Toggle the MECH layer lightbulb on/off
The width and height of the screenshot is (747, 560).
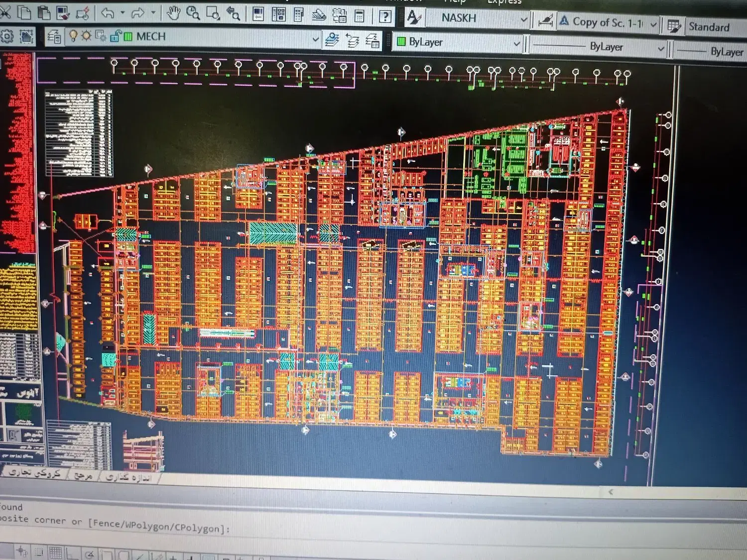(74, 36)
